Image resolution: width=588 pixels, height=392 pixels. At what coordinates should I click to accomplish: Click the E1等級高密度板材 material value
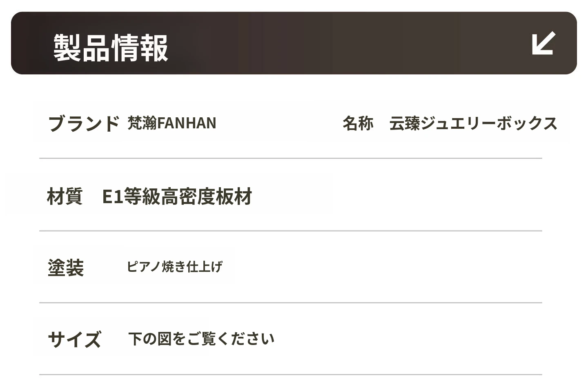tap(177, 196)
